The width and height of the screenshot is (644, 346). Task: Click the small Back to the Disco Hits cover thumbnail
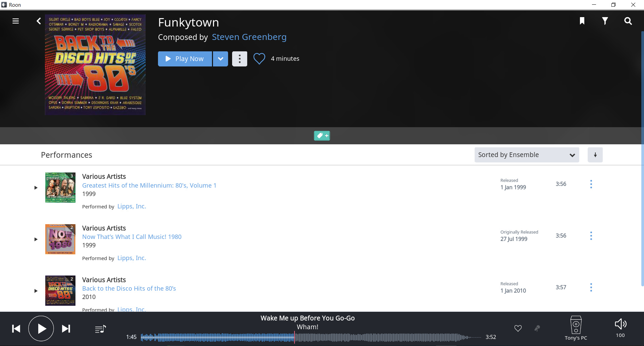click(x=60, y=291)
